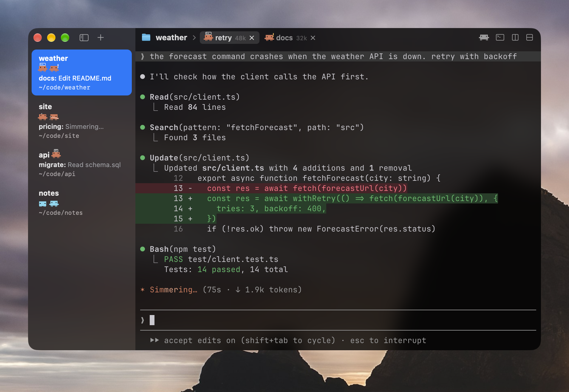Click first agent icon under site project
The width and height of the screenshot is (569, 392).
point(43,117)
